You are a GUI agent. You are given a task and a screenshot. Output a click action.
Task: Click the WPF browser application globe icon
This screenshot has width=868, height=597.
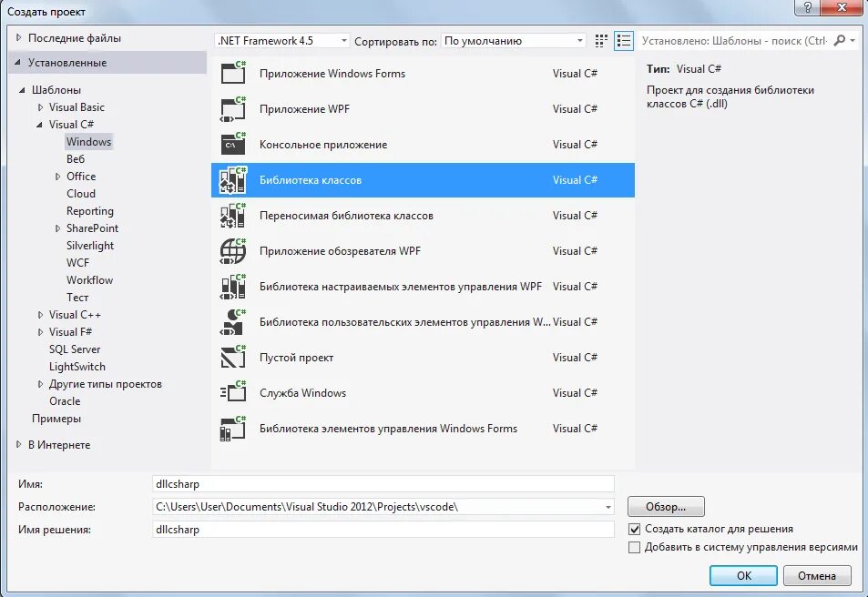(233, 250)
